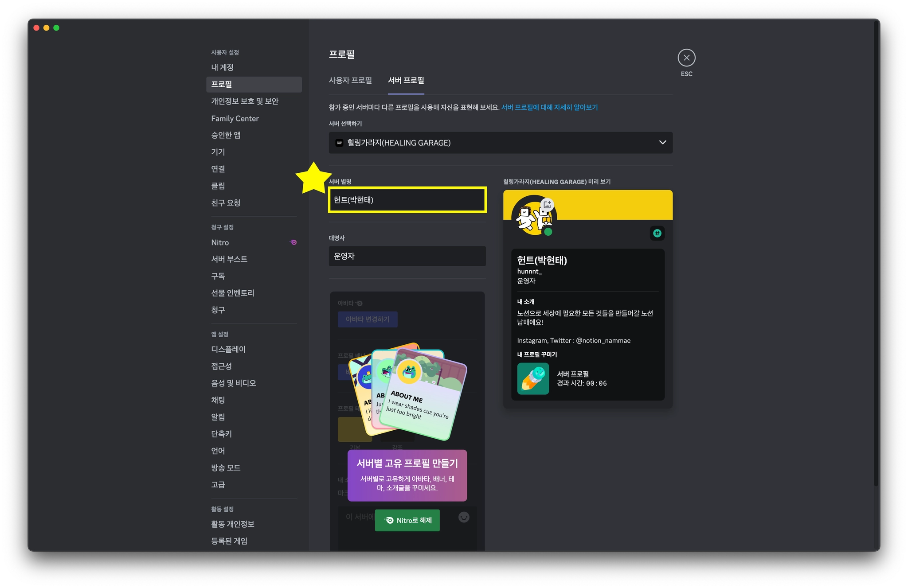Click the ESC close settings icon
This screenshot has width=908, height=588.
click(686, 58)
